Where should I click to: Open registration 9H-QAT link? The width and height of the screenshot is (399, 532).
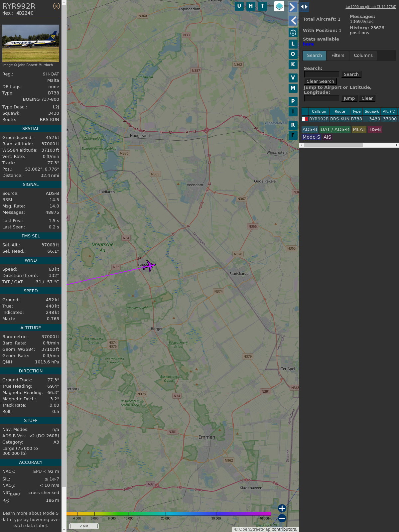pos(51,74)
